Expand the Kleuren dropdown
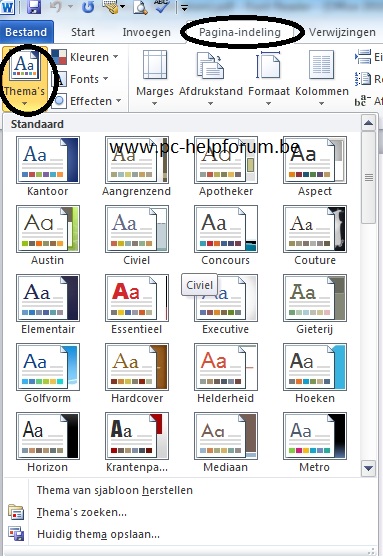Image resolution: width=383 pixels, height=558 pixels. point(85,57)
